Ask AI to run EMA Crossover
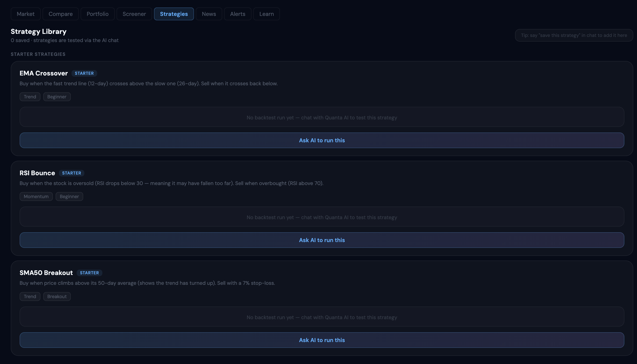The width and height of the screenshot is (637, 364). (x=322, y=140)
